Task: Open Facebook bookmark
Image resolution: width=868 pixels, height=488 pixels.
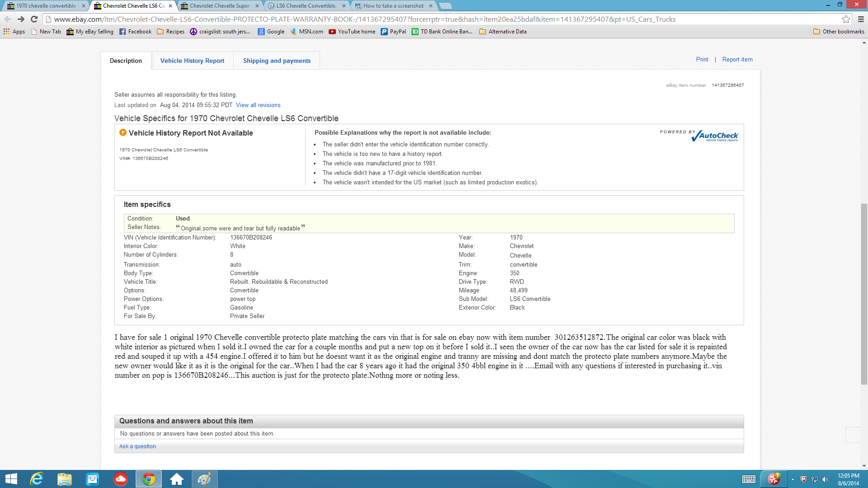Action: click(x=135, y=32)
